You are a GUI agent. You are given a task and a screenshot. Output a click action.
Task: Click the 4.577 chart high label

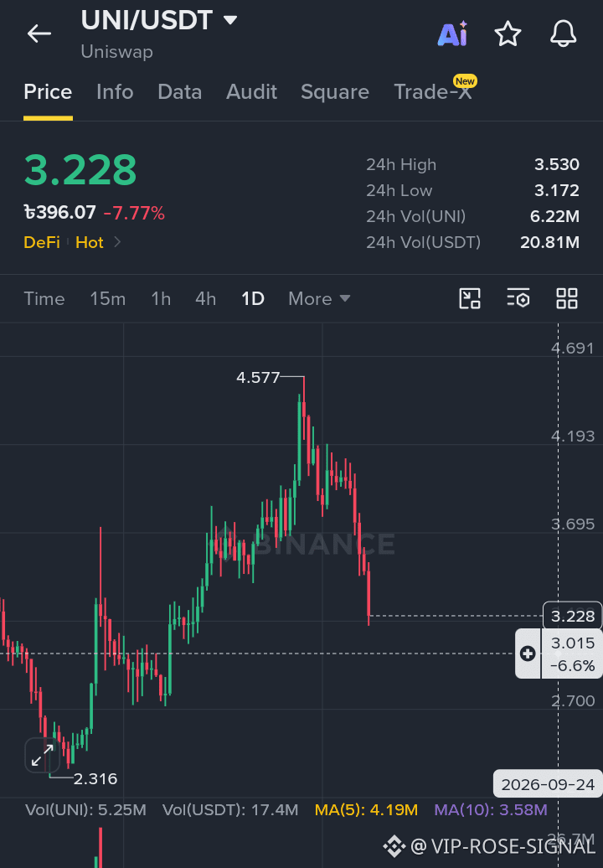tap(258, 378)
